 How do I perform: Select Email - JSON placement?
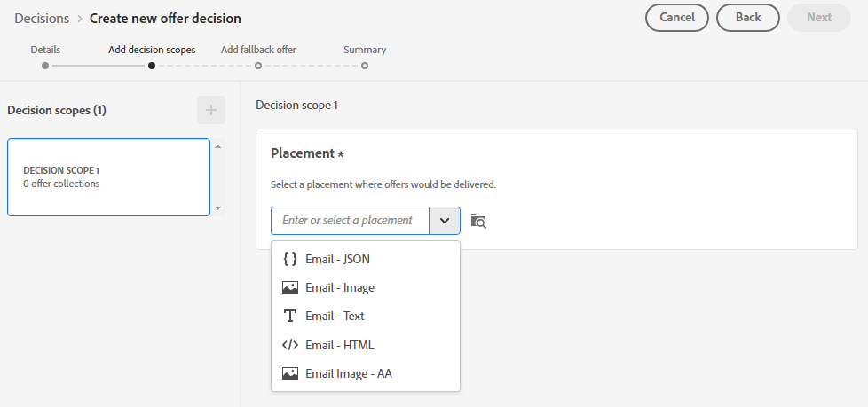(366, 259)
